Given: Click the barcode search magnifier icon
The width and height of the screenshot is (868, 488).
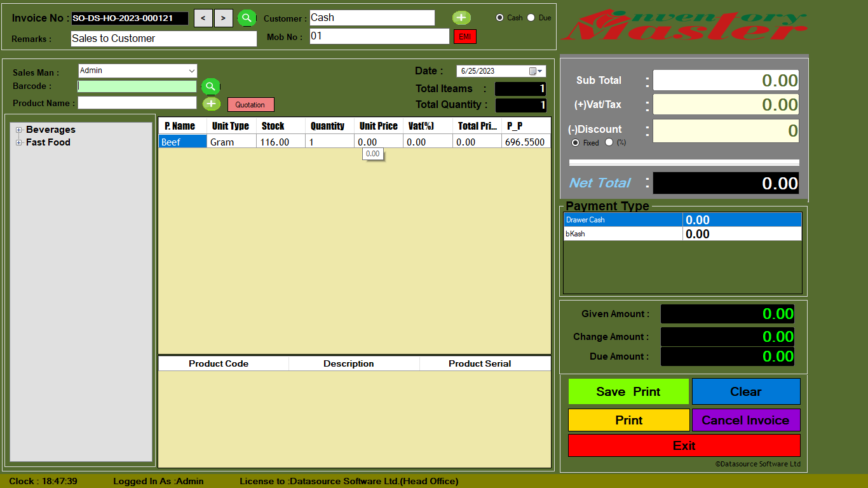Looking at the screenshot, I should coord(210,86).
